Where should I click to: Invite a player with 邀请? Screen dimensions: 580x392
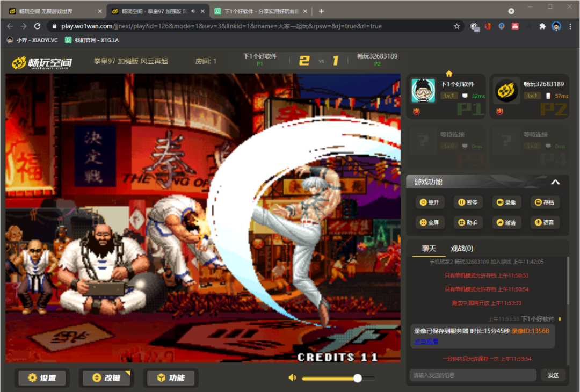(506, 222)
